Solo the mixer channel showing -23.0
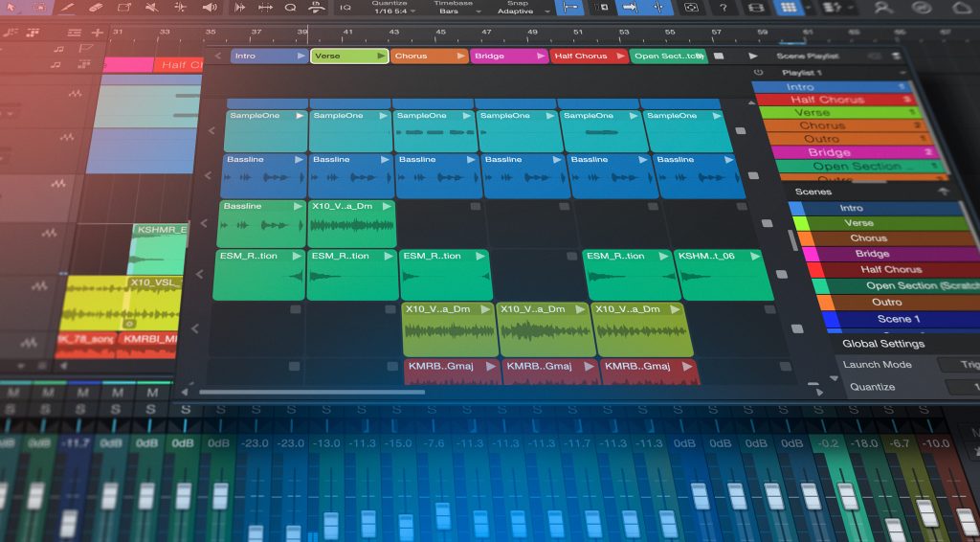The height and width of the screenshot is (542, 980). click(x=254, y=410)
